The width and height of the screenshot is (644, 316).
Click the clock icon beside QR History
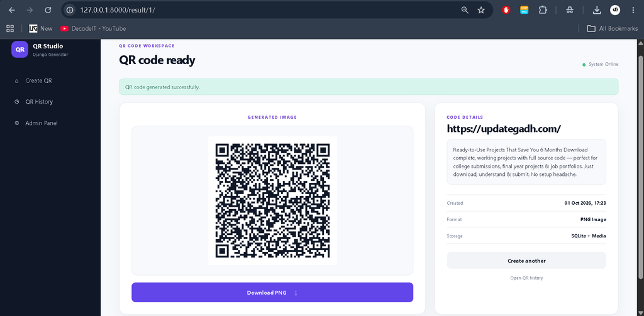16,102
